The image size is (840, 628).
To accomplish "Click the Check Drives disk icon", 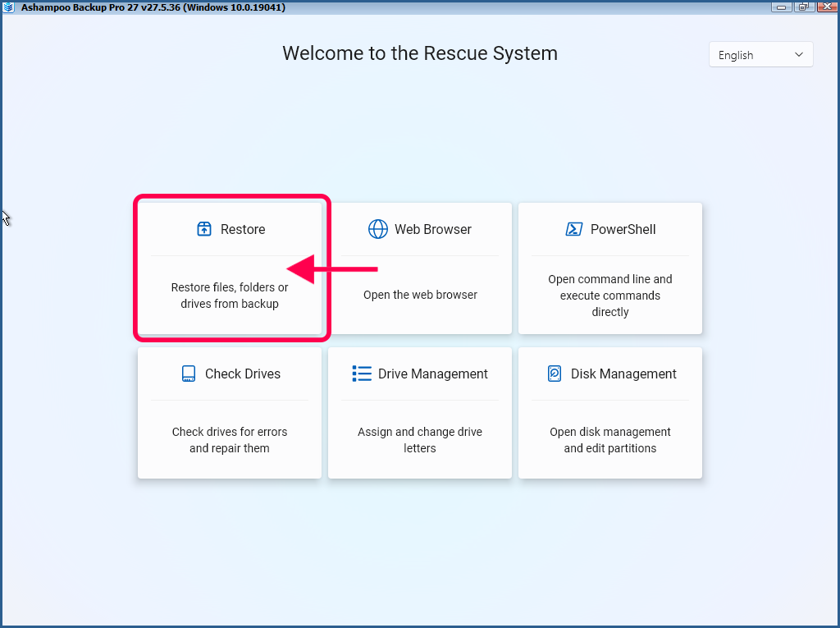I will [189, 374].
